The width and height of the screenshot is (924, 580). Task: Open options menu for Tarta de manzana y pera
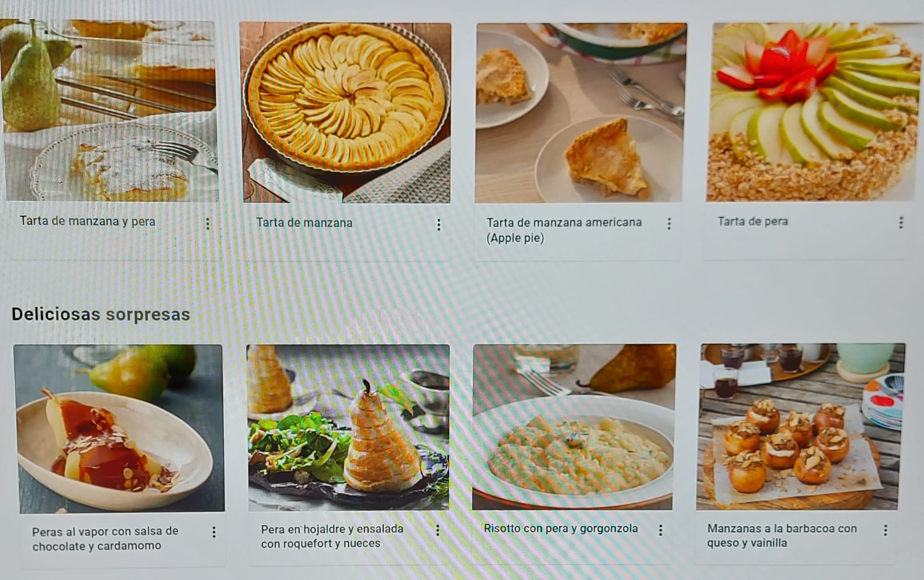click(x=208, y=224)
